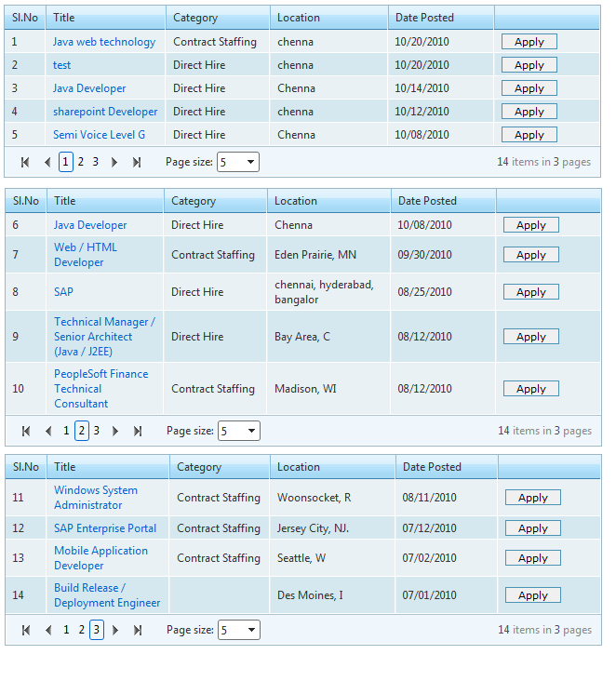
Task: Apply for Java Developer job in row 6
Action: pyautogui.click(x=531, y=225)
